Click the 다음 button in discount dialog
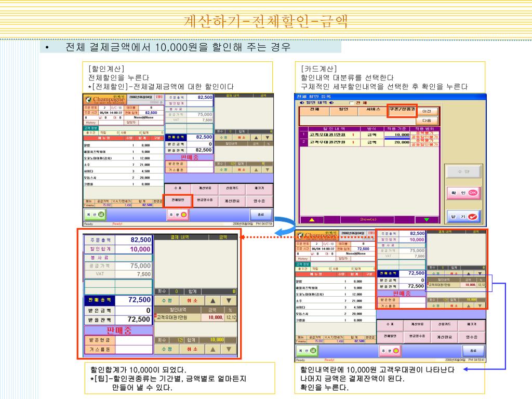Viewport: 532px width, 399px height. click(x=427, y=121)
